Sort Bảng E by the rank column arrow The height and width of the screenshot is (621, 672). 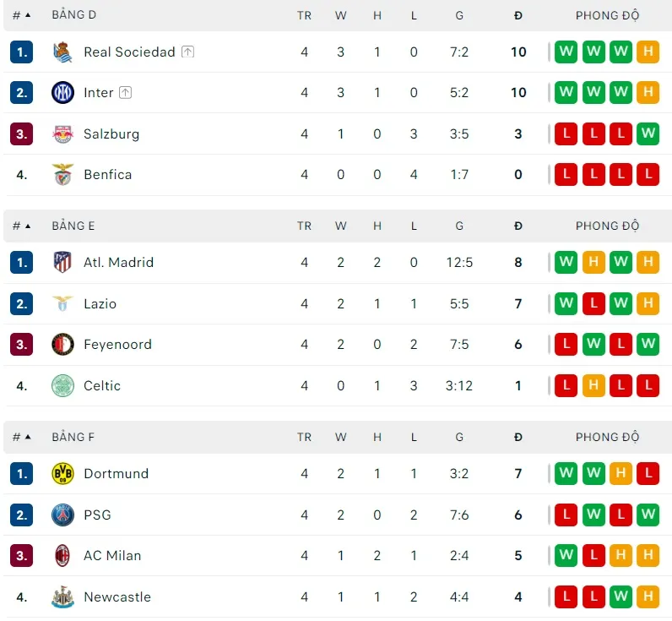click(27, 226)
